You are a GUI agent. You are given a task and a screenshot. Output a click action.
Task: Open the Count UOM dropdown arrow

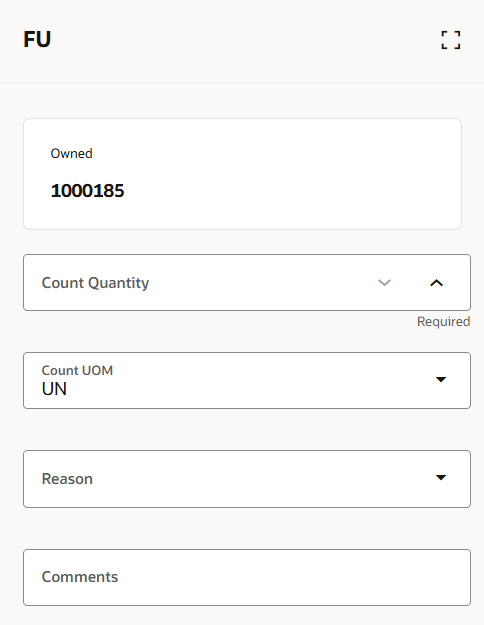[441, 379]
